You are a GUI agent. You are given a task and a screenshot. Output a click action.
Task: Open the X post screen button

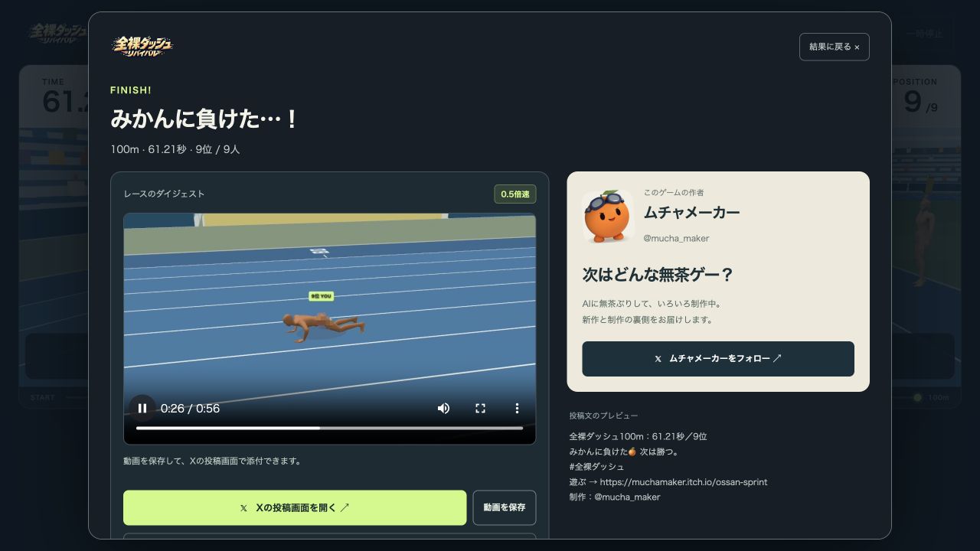click(295, 507)
